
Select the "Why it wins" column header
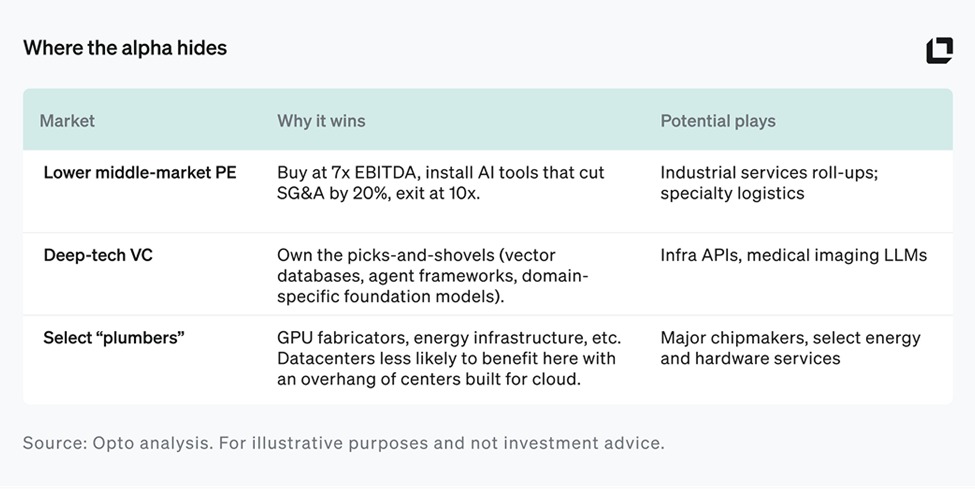(321, 121)
